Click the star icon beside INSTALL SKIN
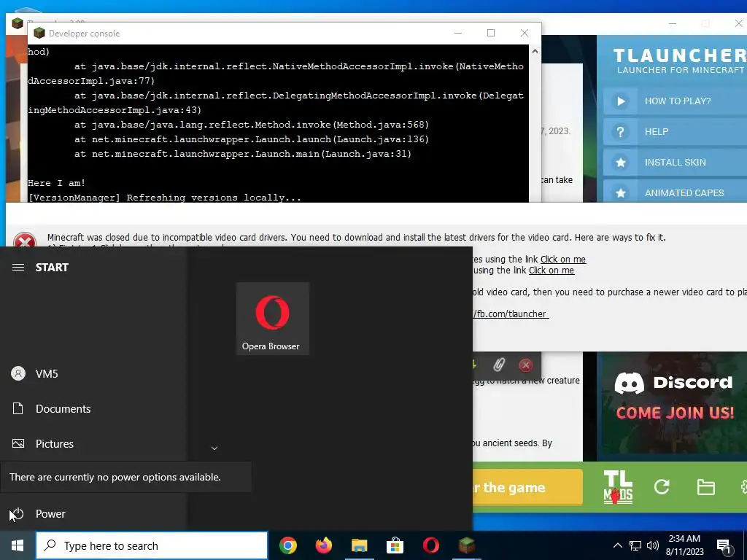 pyautogui.click(x=620, y=163)
